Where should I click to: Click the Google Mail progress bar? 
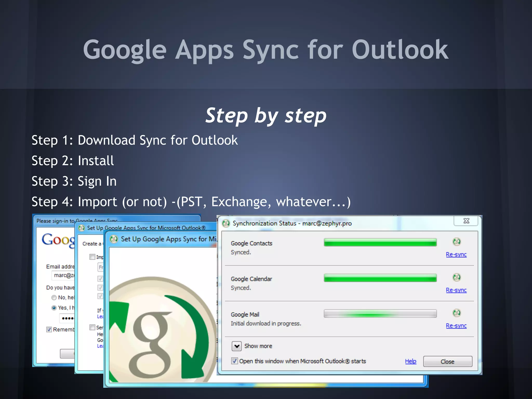(x=380, y=314)
